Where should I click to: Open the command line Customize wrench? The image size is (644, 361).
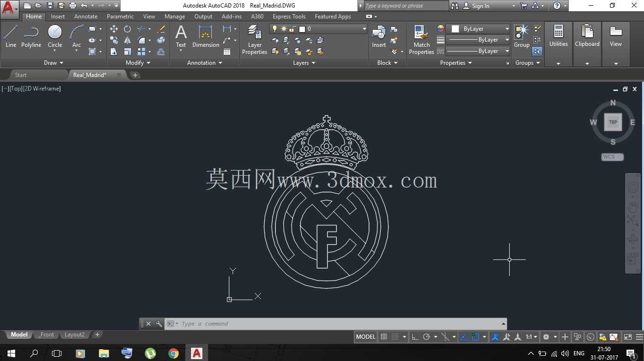tap(159, 324)
